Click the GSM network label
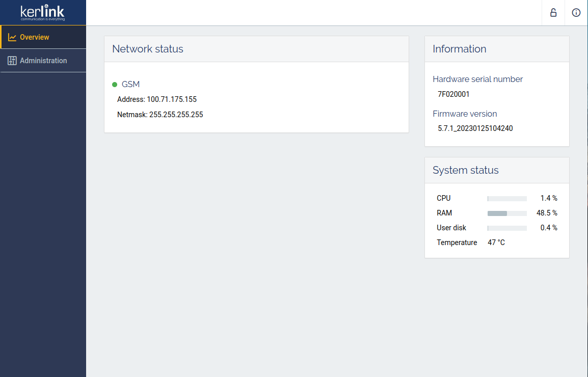The width and height of the screenshot is (588, 377). click(x=130, y=85)
